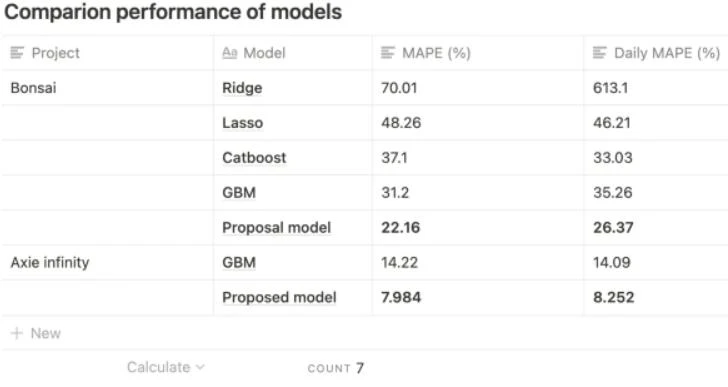Click the plus icon beside New
The width and height of the screenshot is (728, 387).
click(x=17, y=333)
